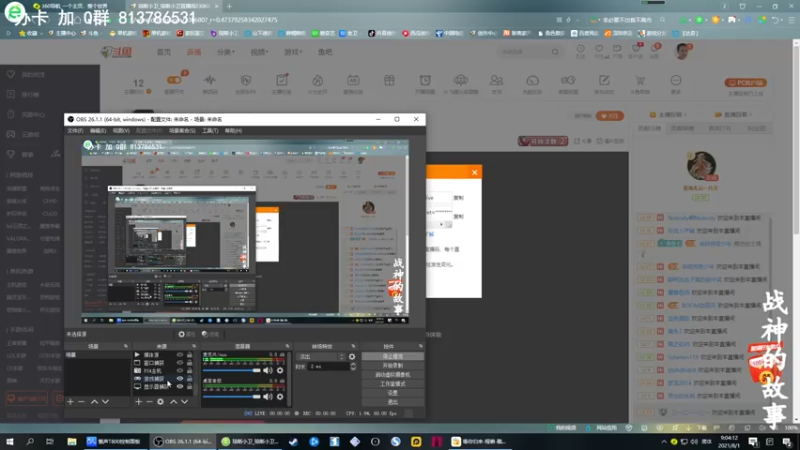The image size is (800, 450).
Task: Open settings gear for desktop audio track
Action: click(x=280, y=396)
